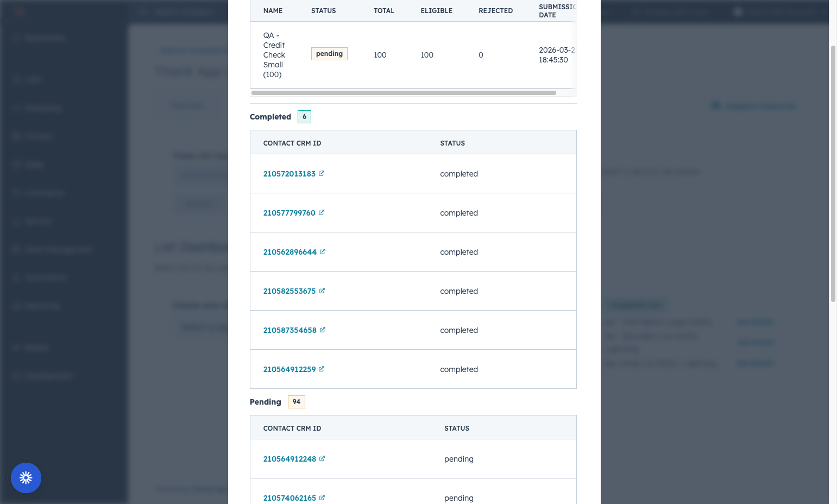Viewport: 837px width, 504px height.
Task: Click the REJECTED column header
Action: coord(496,11)
